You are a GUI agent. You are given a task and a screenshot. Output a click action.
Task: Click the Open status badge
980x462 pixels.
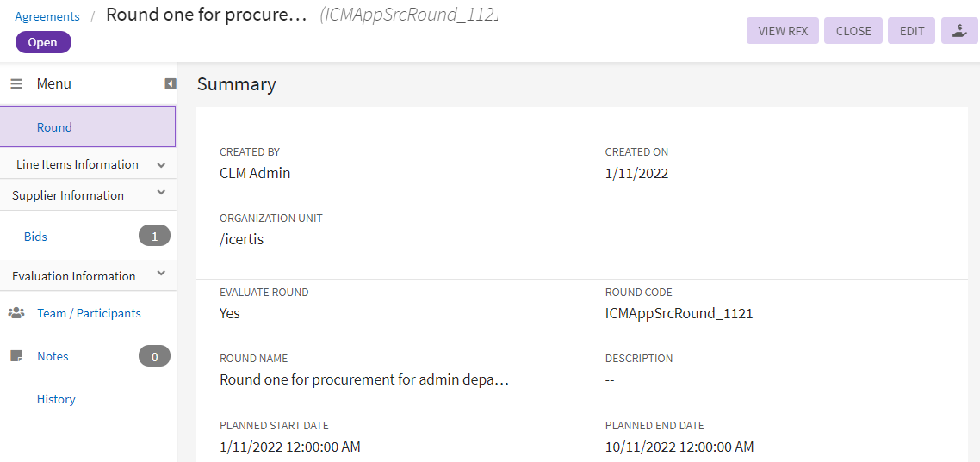[x=43, y=42]
